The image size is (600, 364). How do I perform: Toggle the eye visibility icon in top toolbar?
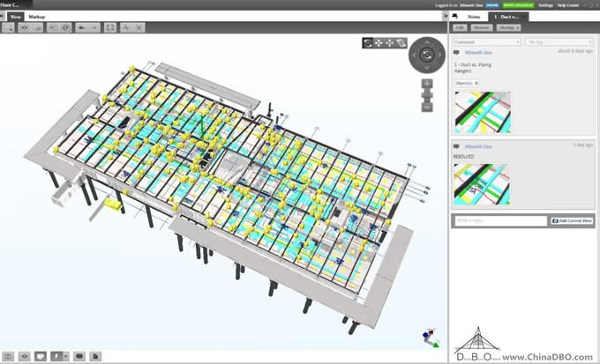pos(24,27)
